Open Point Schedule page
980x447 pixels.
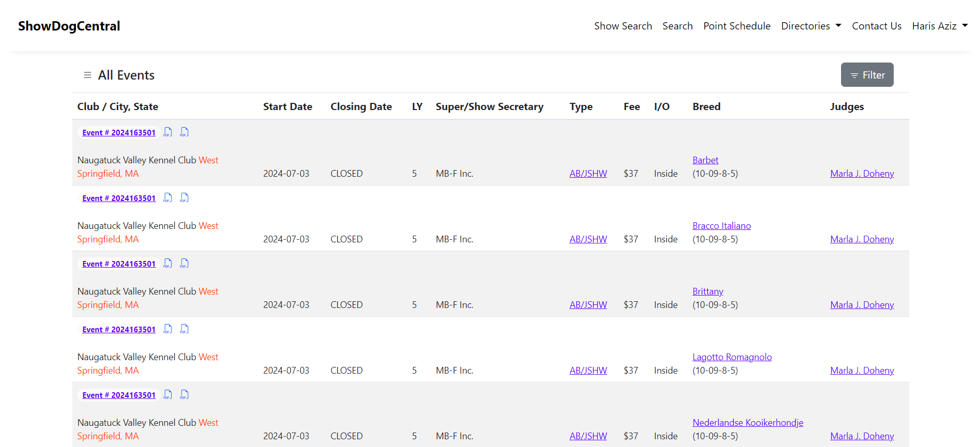(x=737, y=26)
